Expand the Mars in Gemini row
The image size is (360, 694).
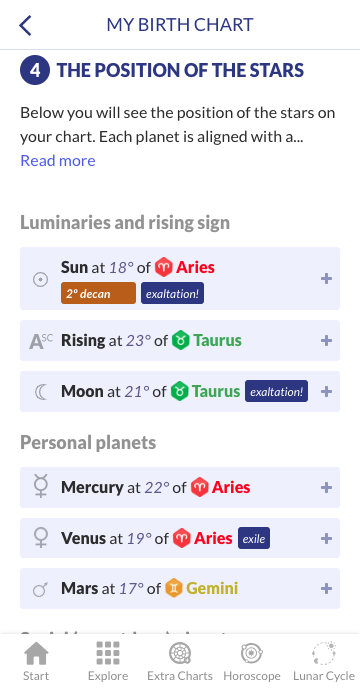(326, 589)
